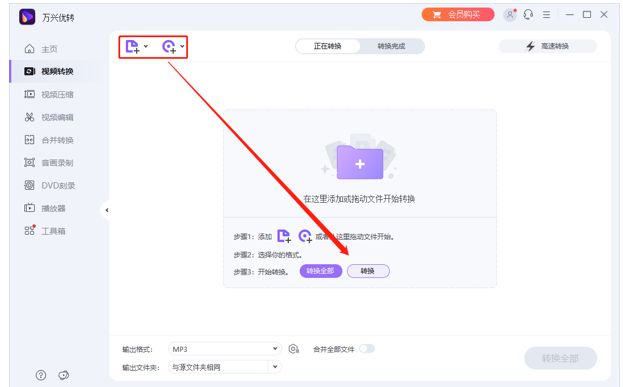Click the lightning bolt high-speed icon
The height and width of the screenshot is (387, 623).
point(530,46)
